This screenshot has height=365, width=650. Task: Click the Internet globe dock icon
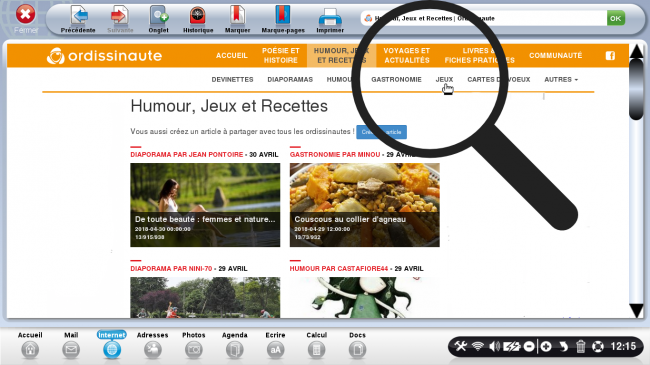click(x=112, y=349)
